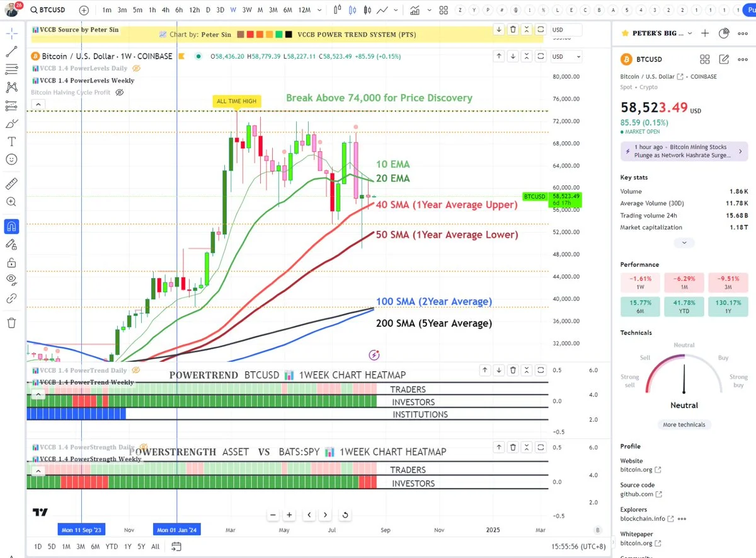The width and height of the screenshot is (756, 558).
Task: Click the trash Remove objects icon
Action: (x=11, y=322)
